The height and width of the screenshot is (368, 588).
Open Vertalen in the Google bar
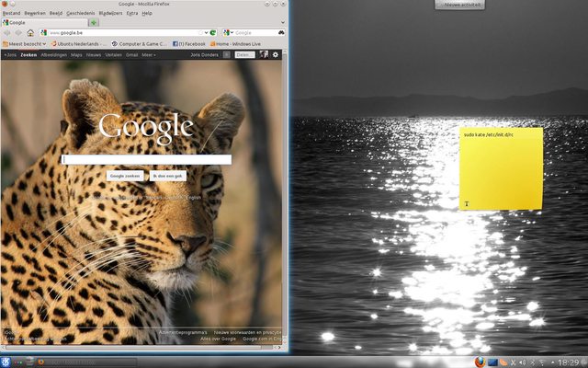pos(114,55)
